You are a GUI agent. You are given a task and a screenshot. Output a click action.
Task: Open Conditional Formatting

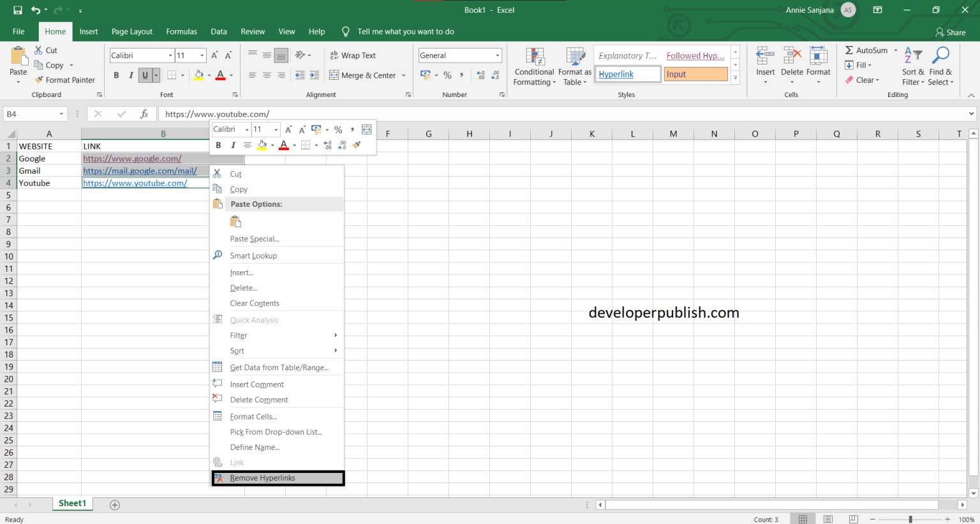point(534,66)
